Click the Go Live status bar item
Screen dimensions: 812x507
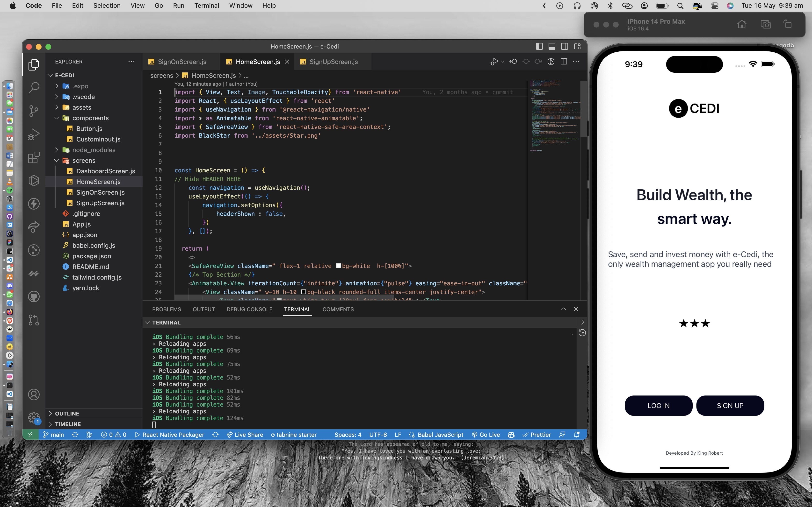(486, 435)
